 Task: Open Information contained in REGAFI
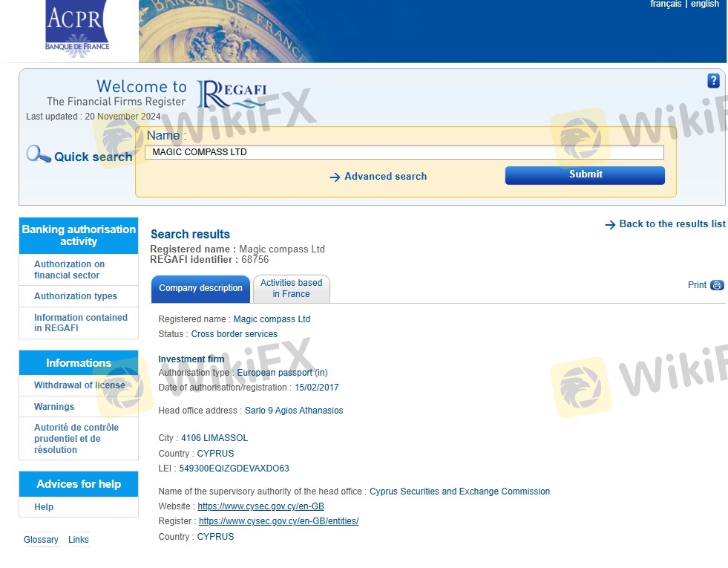(80, 323)
